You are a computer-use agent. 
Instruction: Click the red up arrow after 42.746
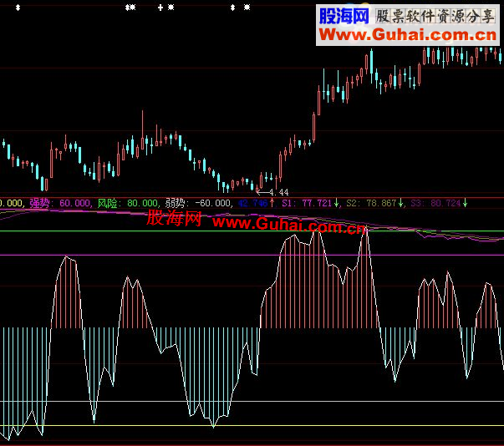[270, 203]
